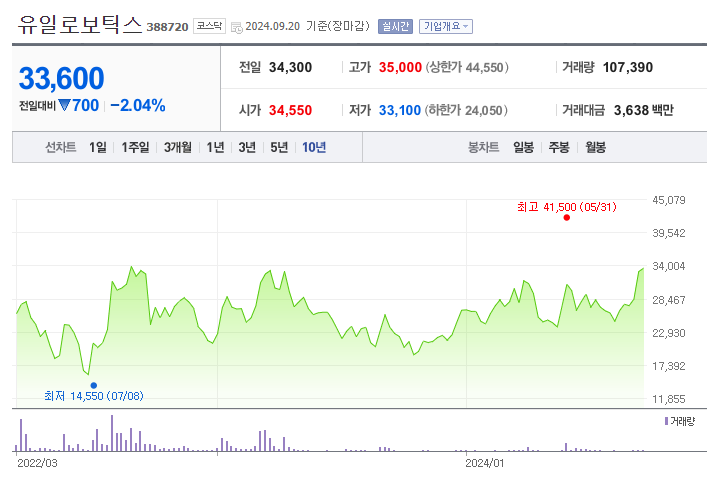
Task: Click the 최저 14,550 (07/08) label
Action: point(94,396)
